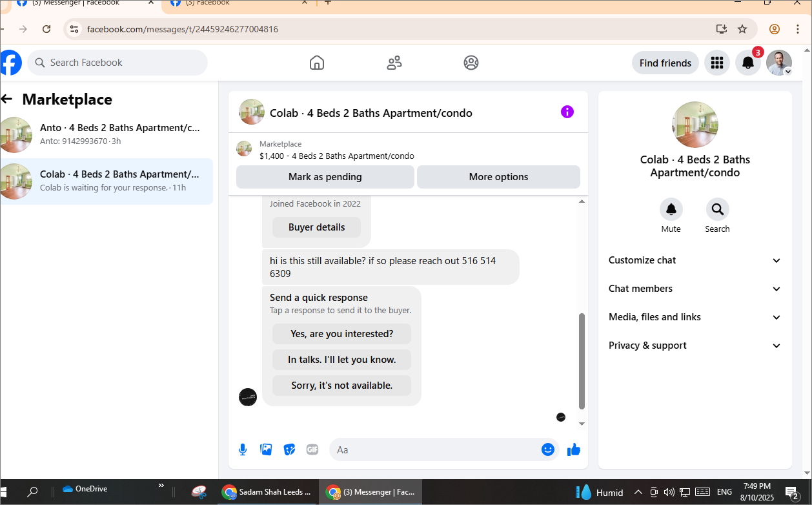Mute the Colab conversation

click(x=671, y=210)
